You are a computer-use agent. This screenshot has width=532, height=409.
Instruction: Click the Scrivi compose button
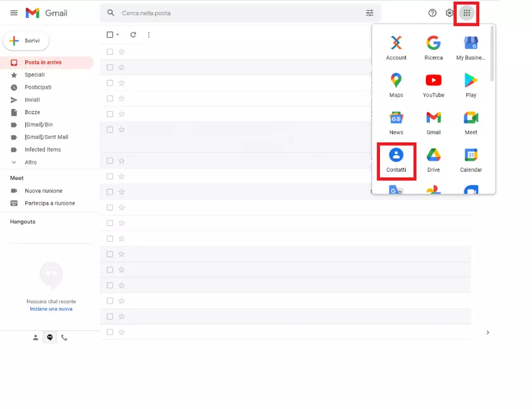tap(26, 41)
